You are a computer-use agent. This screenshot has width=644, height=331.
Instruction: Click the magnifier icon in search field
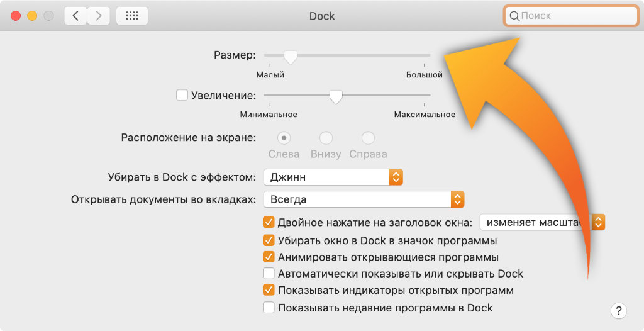(514, 16)
